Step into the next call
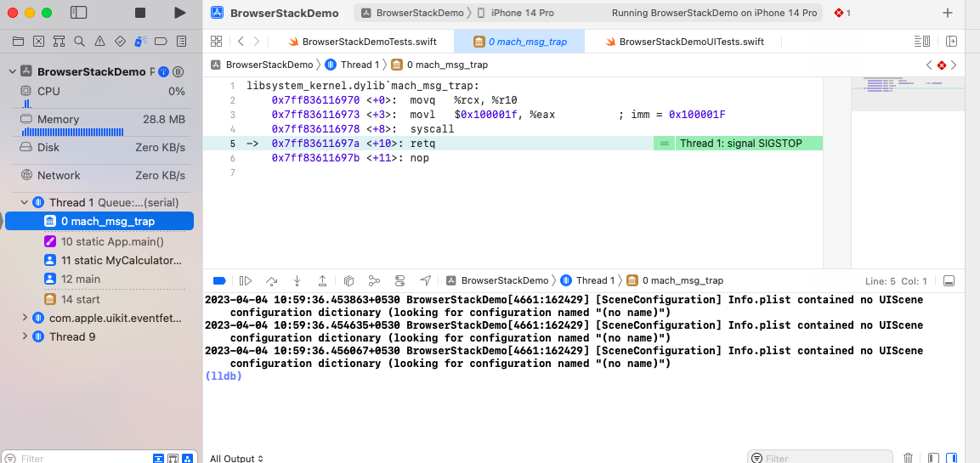 point(297,280)
